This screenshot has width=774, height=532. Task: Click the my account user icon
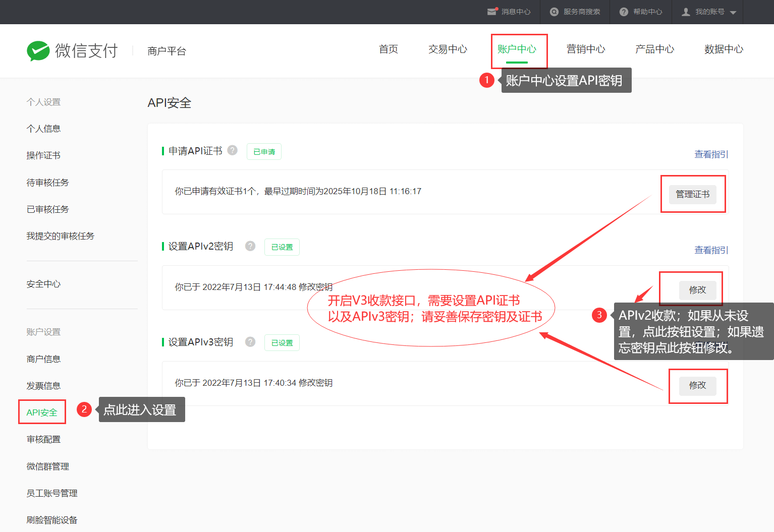(x=686, y=12)
